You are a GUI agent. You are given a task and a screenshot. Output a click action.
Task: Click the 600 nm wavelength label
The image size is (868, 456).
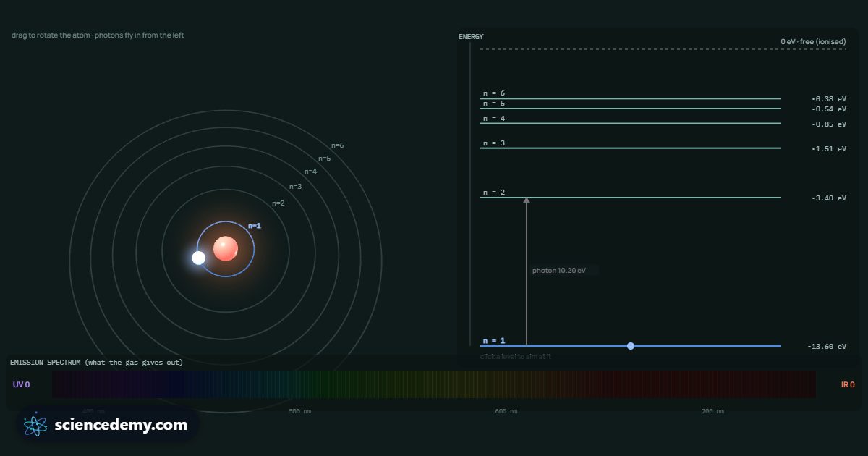pyautogui.click(x=506, y=411)
